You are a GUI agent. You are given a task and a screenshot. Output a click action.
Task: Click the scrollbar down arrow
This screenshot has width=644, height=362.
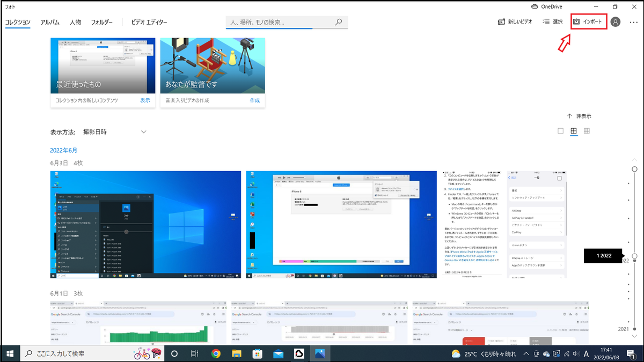634,337
